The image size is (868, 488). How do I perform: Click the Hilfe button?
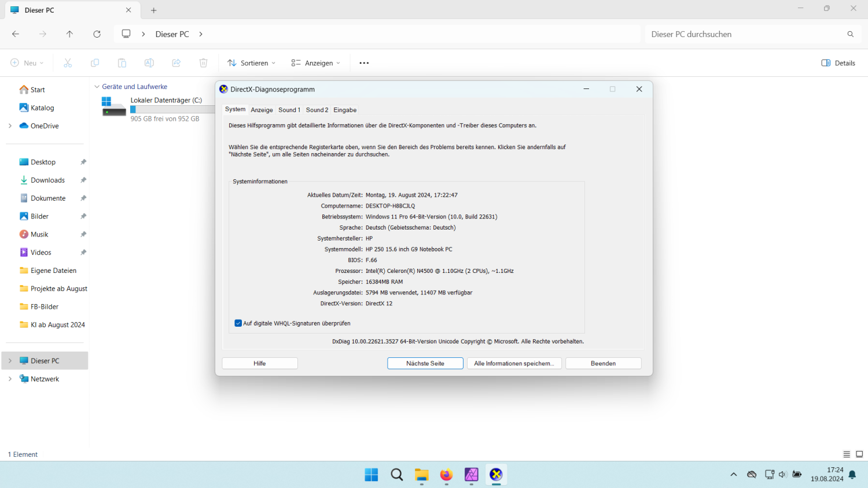260,363
